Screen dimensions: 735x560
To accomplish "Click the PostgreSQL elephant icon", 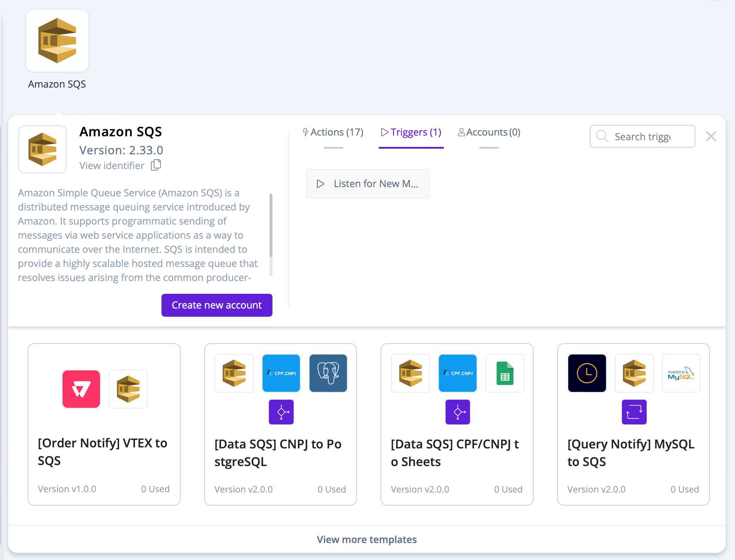I will tap(328, 373).
